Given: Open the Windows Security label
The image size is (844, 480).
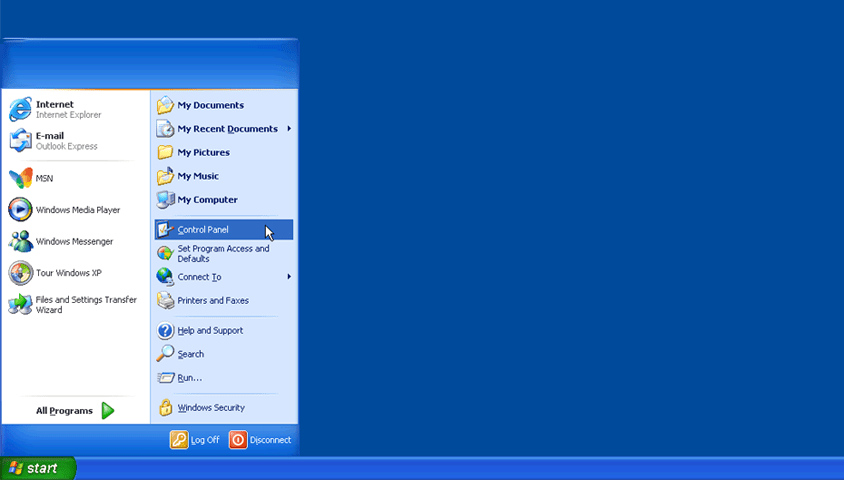Looking at the screenshot, I should click(211, 407).
